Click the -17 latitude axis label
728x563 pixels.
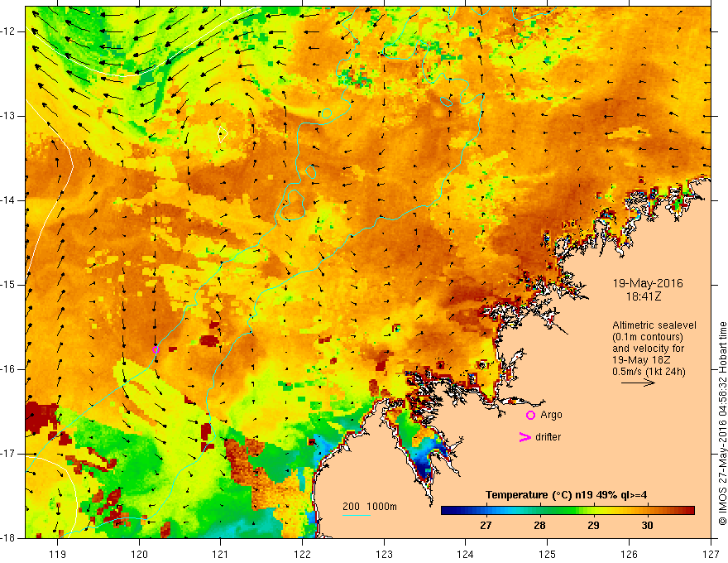8,454
